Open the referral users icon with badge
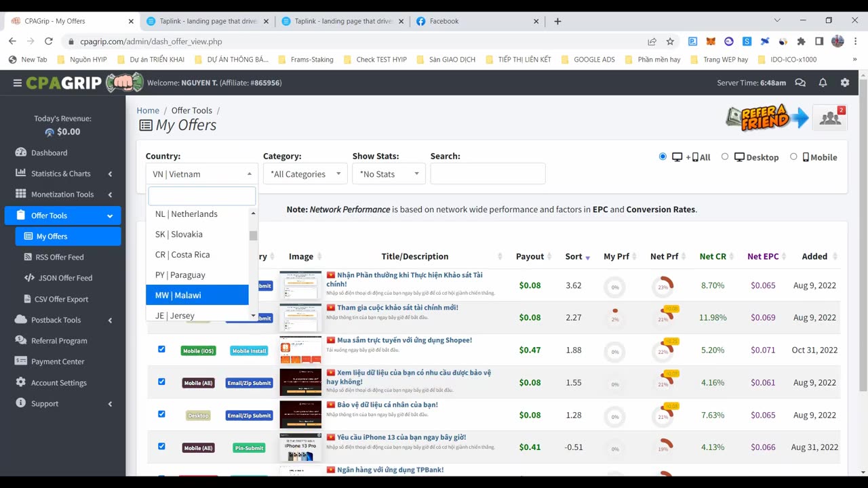The image size is (868, 488). [830, 118]
